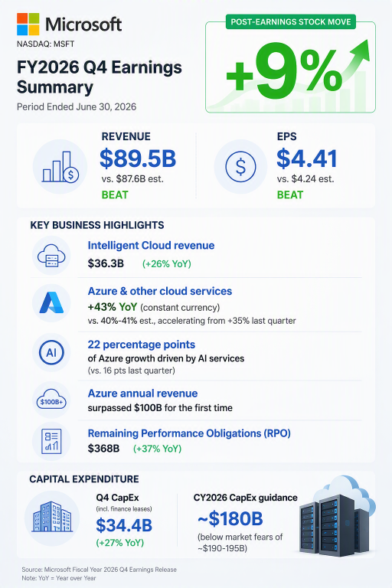Screen dimensions: 392x588
Task: Click the (+37% YoY) RPO growth
Action: (x=157, y=449)
